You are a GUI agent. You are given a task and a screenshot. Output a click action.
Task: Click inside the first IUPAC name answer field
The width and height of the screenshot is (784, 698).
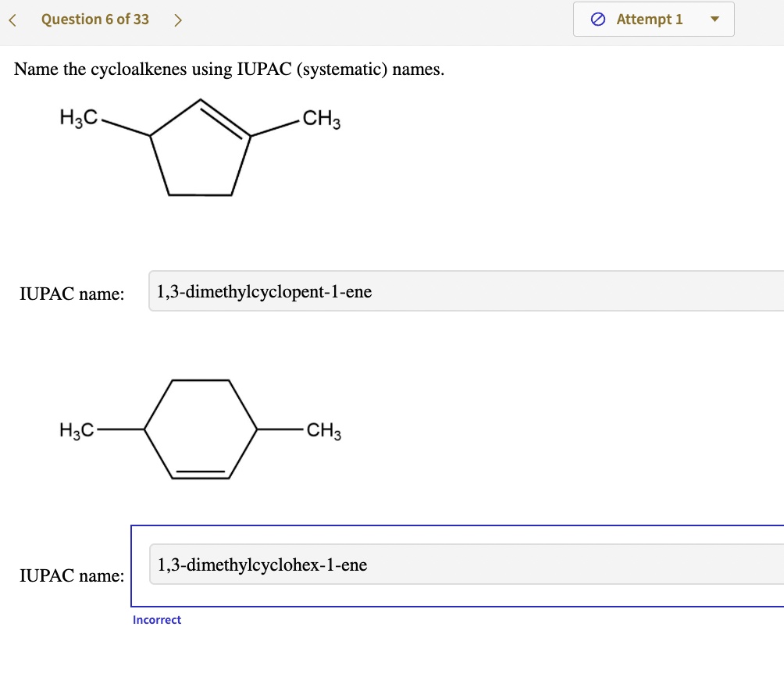pyautogui.click(x=390, y=291)
